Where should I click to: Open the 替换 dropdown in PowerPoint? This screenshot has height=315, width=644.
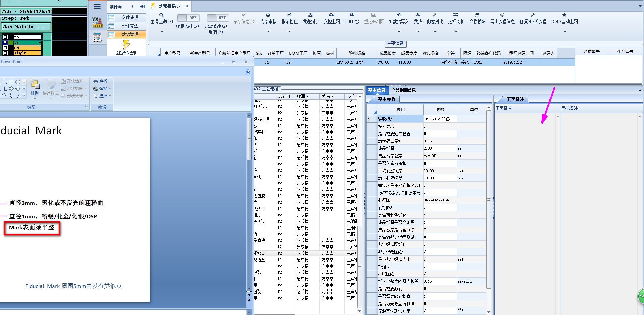[x=110, y=89]
